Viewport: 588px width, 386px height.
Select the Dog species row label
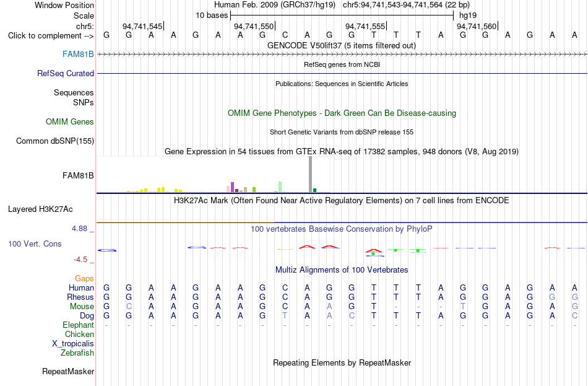(x=87, y=316)
